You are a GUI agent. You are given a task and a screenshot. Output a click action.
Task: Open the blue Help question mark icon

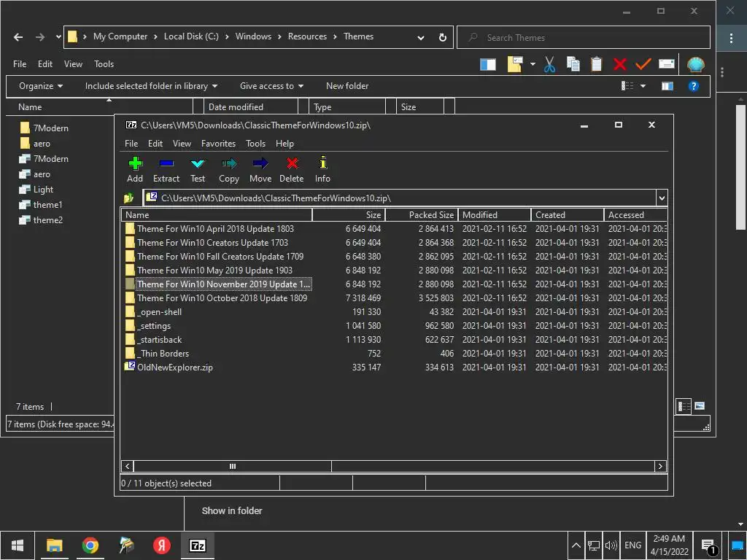(694, 86)
